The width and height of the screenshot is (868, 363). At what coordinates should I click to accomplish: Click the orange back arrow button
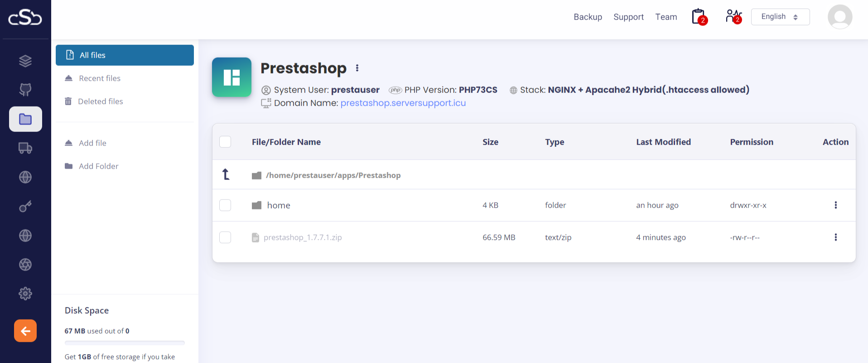[x=25, y=331]
